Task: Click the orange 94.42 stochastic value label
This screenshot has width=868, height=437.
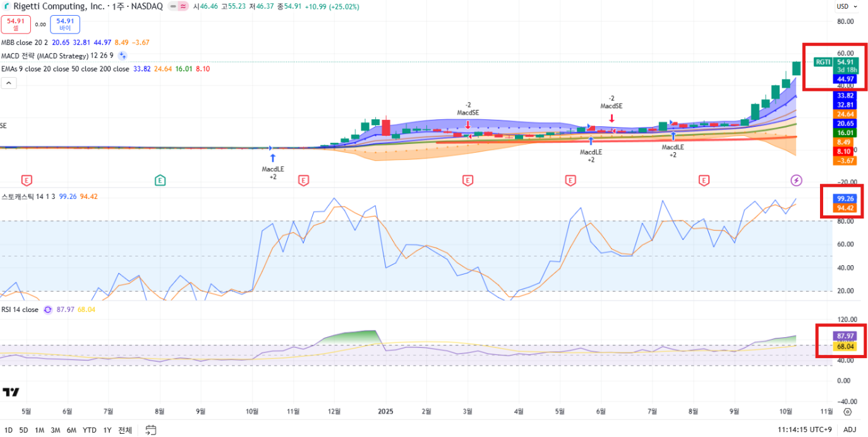Action: pos(845,208)
